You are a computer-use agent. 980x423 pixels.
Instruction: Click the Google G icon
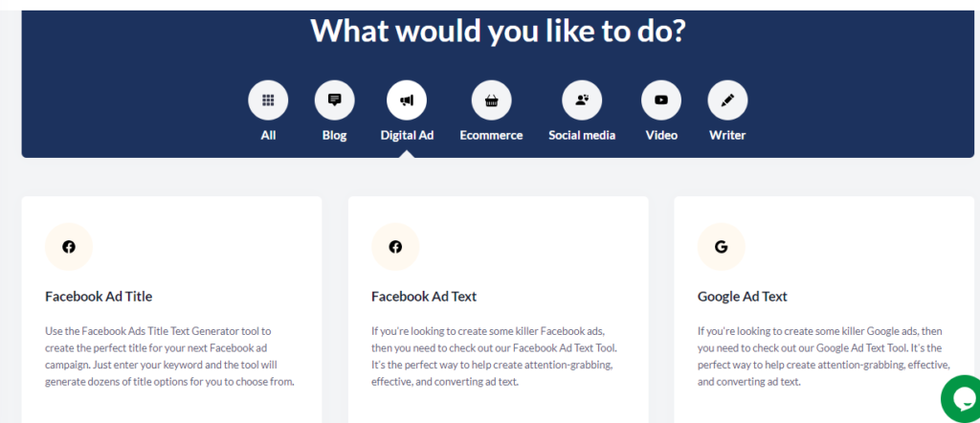(722, 247)
